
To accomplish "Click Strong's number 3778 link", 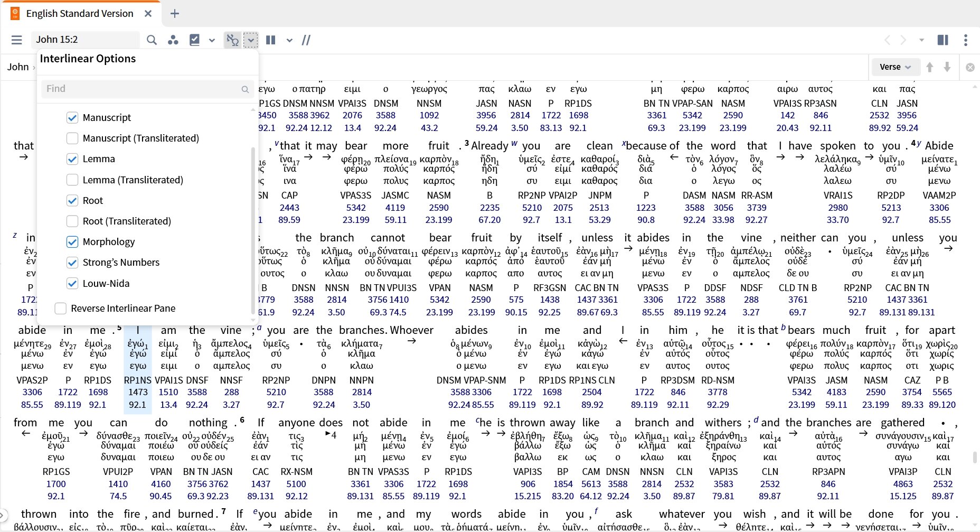I will coord(718,393).
